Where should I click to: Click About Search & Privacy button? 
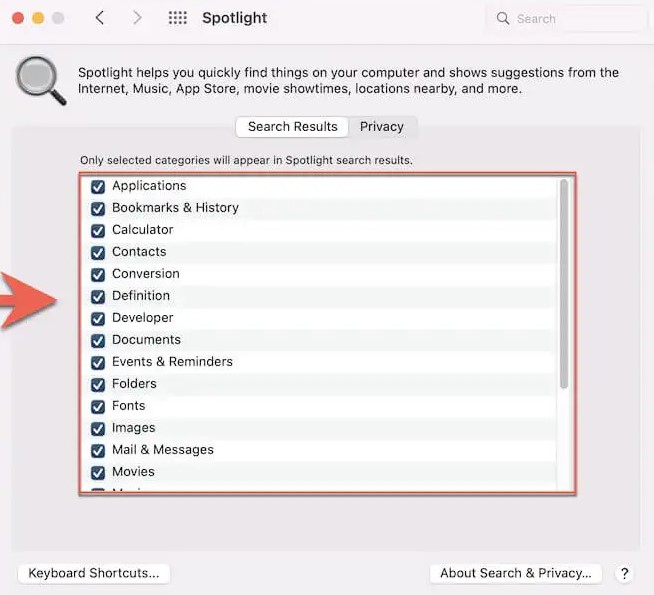516,573
